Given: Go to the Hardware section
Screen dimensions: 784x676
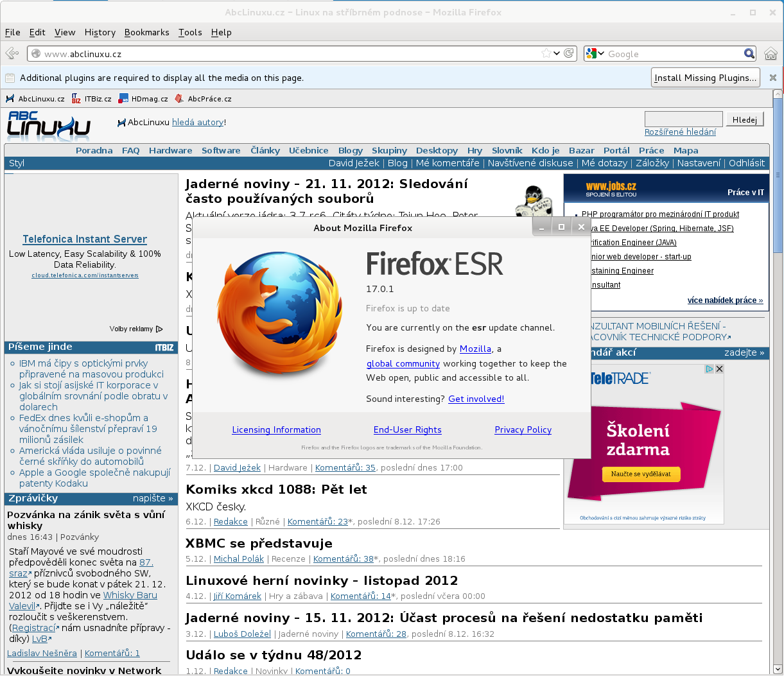Looking at the screenshot, I should [170, 150].
